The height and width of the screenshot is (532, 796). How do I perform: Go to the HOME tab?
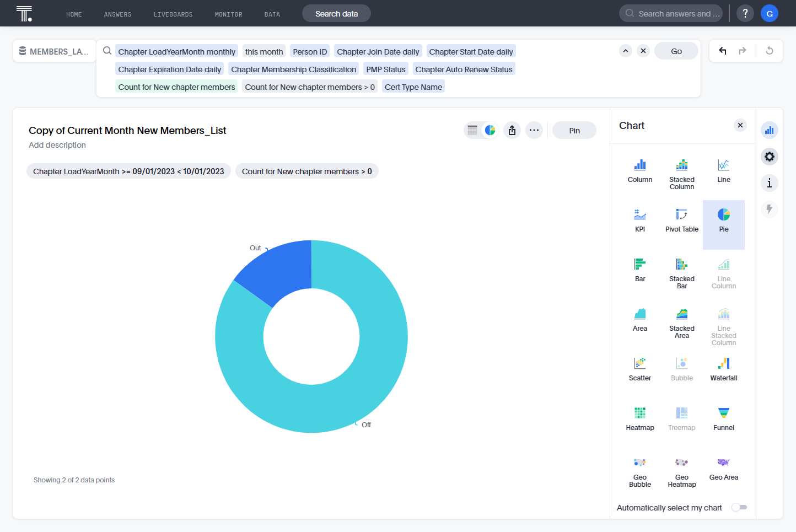point(74,14)
